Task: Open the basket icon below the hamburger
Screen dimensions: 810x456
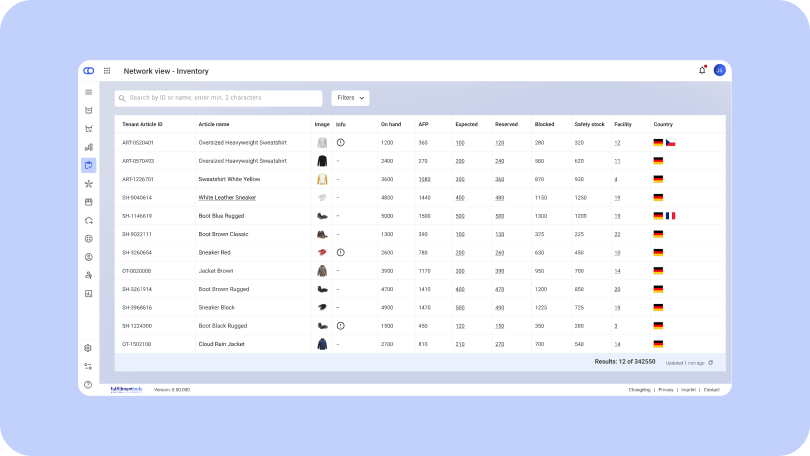Action: pyautogui.click(x=88, y=111)
